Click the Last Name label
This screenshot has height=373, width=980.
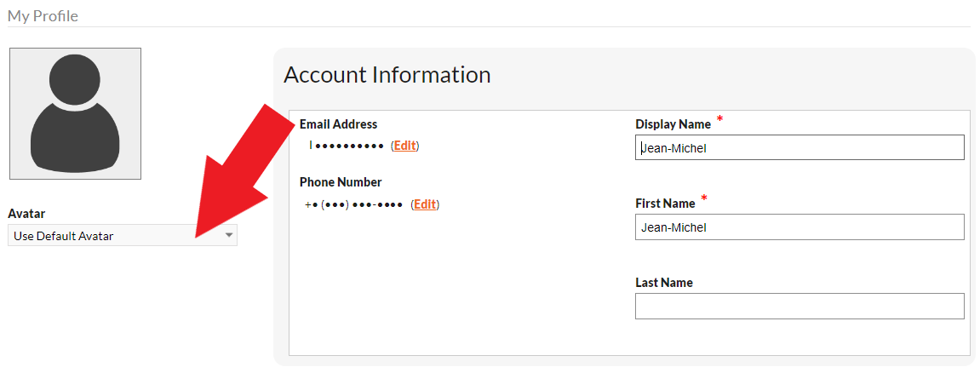click(x=664, y=283)
